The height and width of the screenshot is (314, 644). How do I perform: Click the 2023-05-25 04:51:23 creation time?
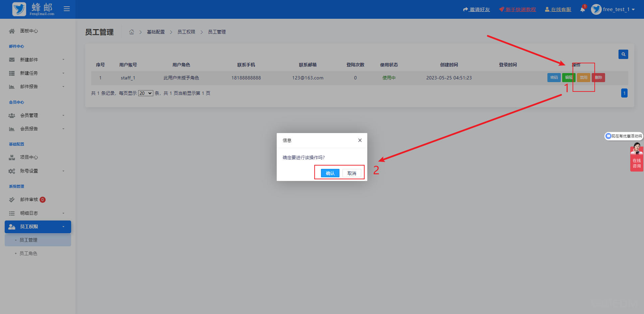click(449, 78)
